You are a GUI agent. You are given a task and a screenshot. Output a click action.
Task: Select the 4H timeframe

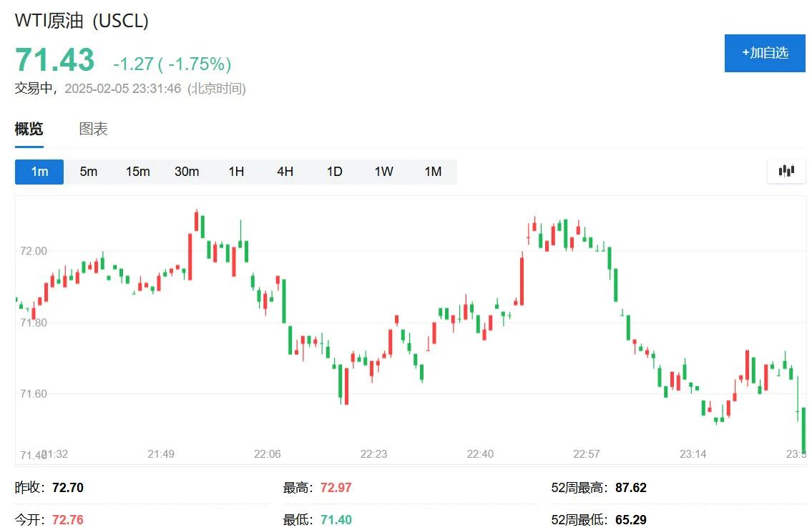[285, 172]
